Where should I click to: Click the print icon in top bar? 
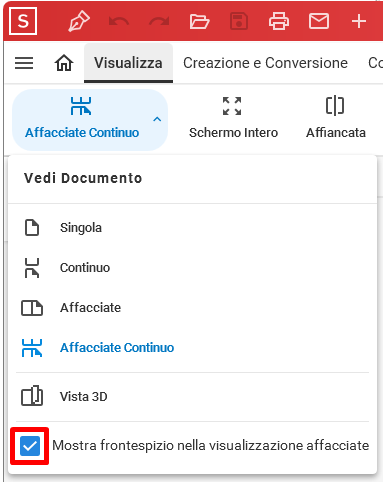(279, 21)
